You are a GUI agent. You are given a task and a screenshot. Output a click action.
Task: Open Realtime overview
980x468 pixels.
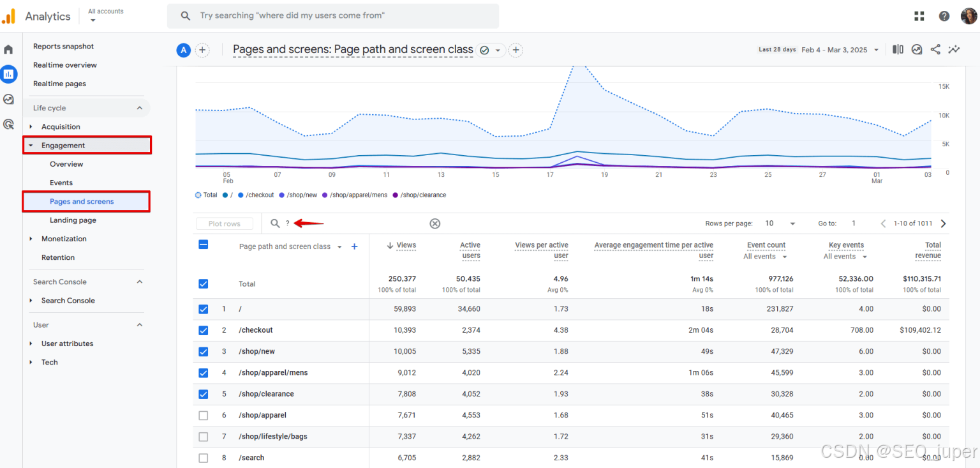tap(65, 64)
